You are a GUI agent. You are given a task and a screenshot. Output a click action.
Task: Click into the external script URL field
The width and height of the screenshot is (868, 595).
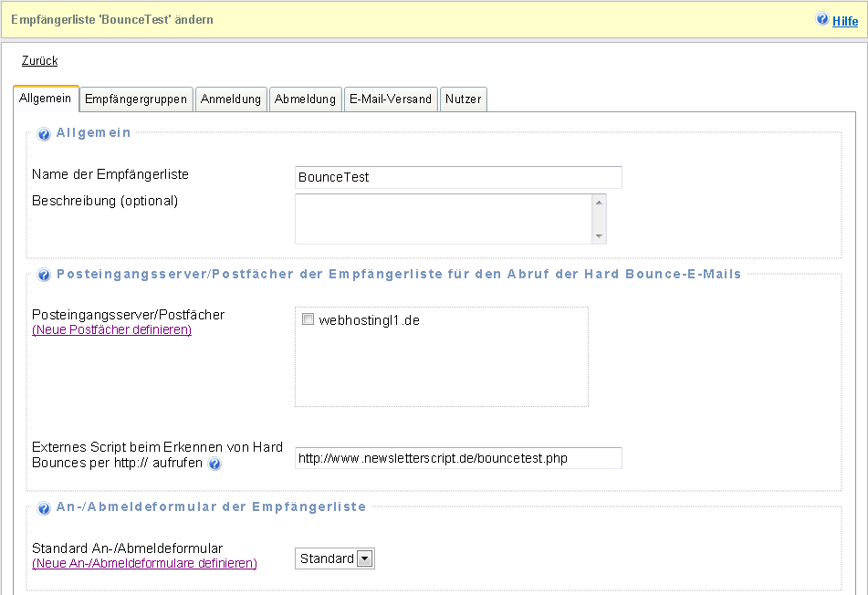pyautogui.click(x=458, y=458)
